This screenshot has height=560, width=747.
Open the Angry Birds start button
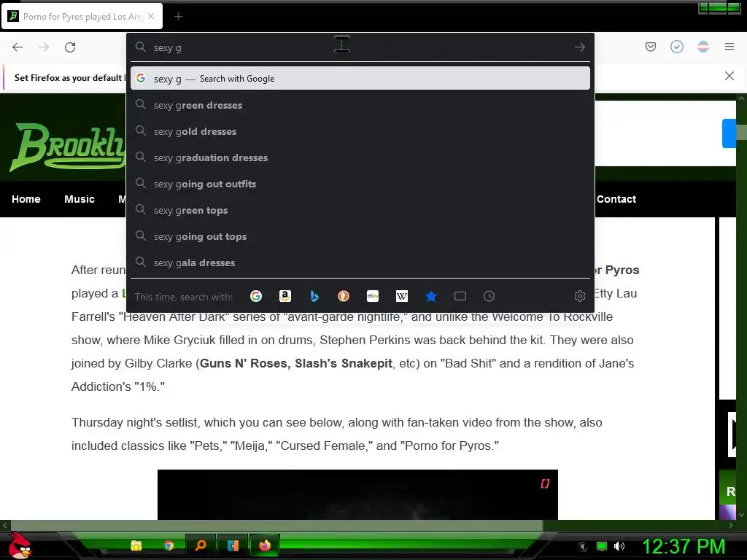[20, 545]
